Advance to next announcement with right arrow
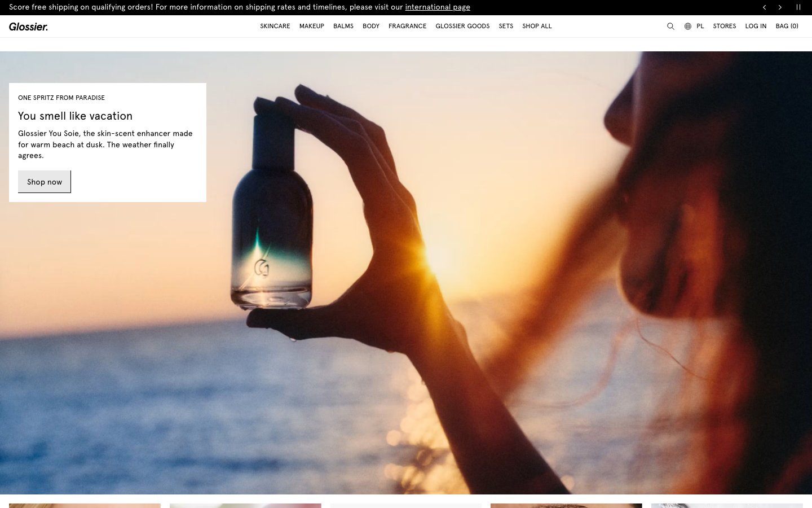 coord(780,7)
